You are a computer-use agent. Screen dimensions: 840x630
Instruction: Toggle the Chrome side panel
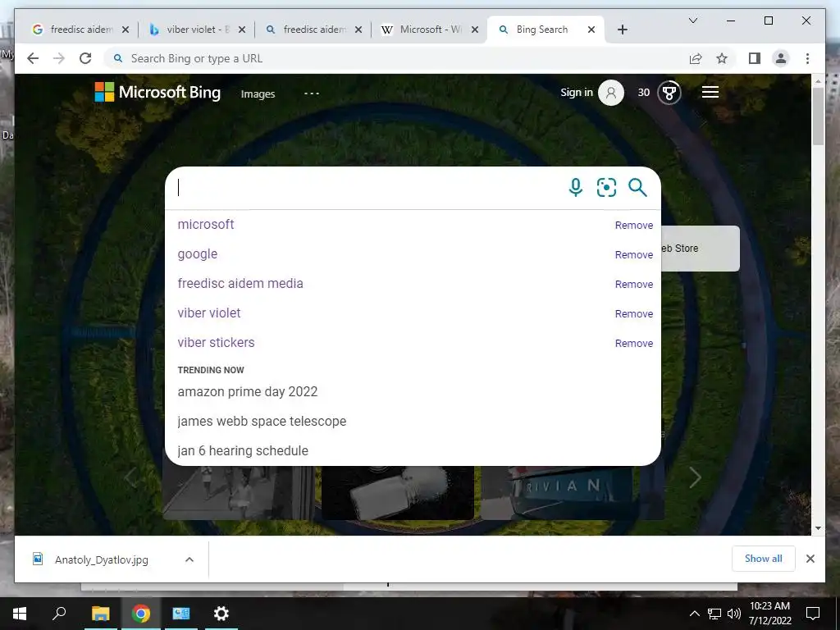pyautogui.click(x=755, y=58)
